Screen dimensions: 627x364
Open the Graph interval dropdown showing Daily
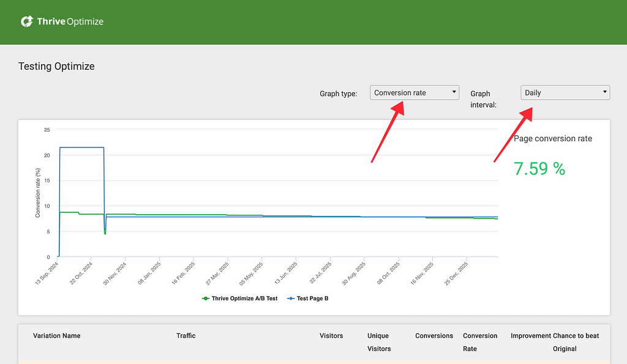click(565, 92)
